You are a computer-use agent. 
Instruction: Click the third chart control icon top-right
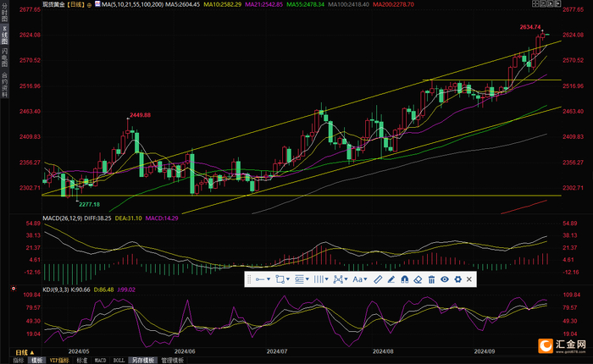tap(550, 3)
